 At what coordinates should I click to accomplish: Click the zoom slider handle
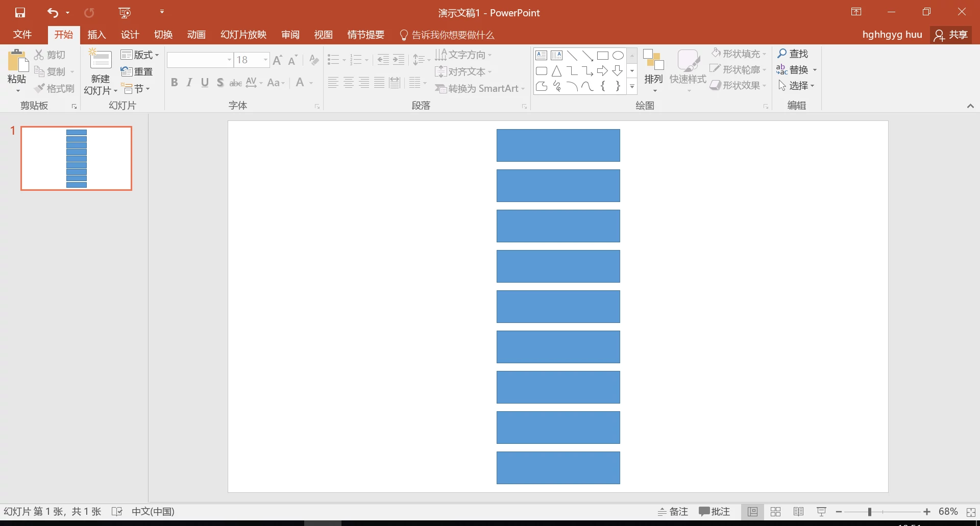[869, 512]
